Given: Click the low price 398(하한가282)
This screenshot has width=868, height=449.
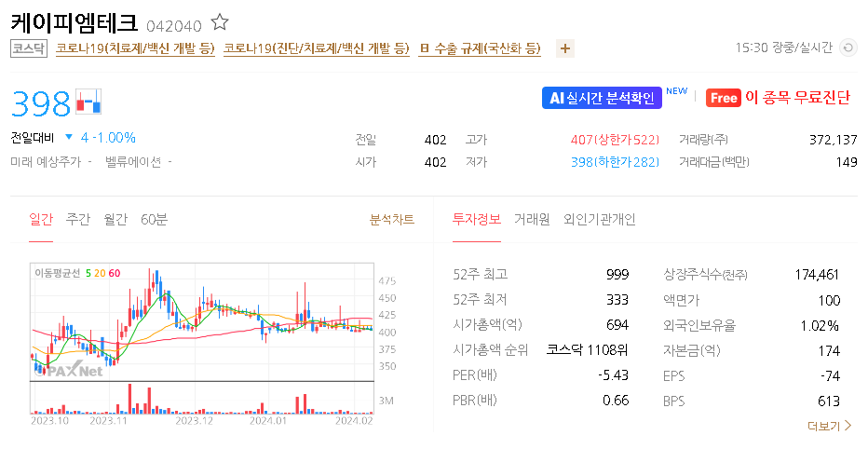Looking at the screenshot, I should [x=615, y=162].
